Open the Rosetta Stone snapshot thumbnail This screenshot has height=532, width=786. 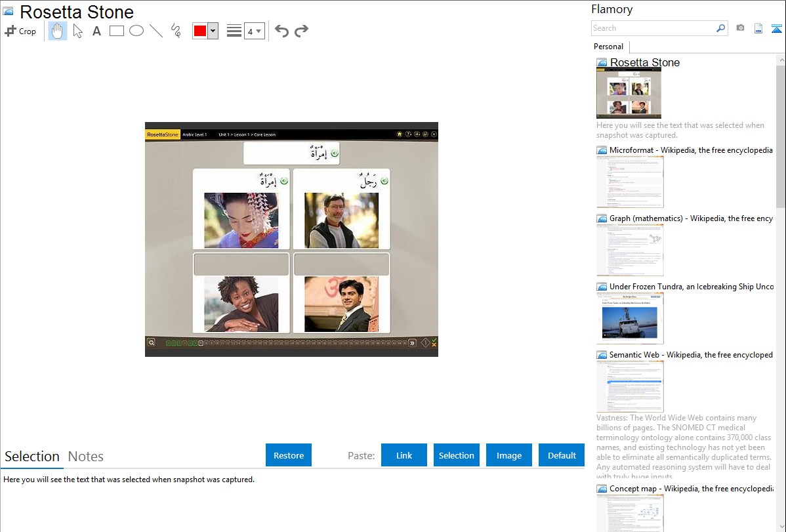629,93
